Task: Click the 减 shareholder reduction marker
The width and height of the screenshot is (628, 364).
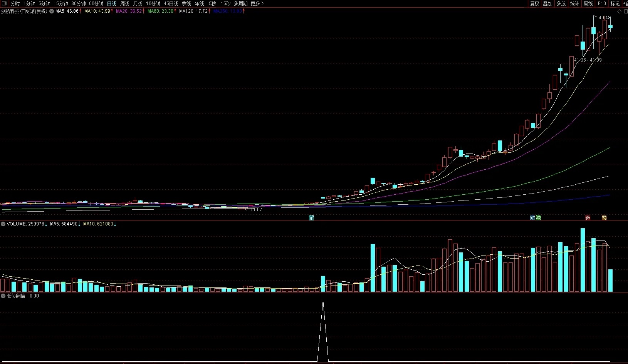Action: coord(538,218)
